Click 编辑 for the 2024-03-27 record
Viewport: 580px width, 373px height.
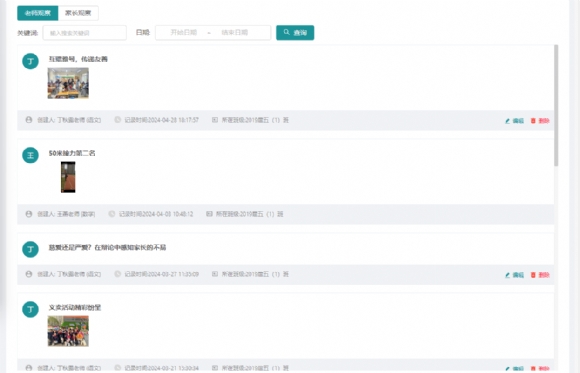click(x=515, y=275)
